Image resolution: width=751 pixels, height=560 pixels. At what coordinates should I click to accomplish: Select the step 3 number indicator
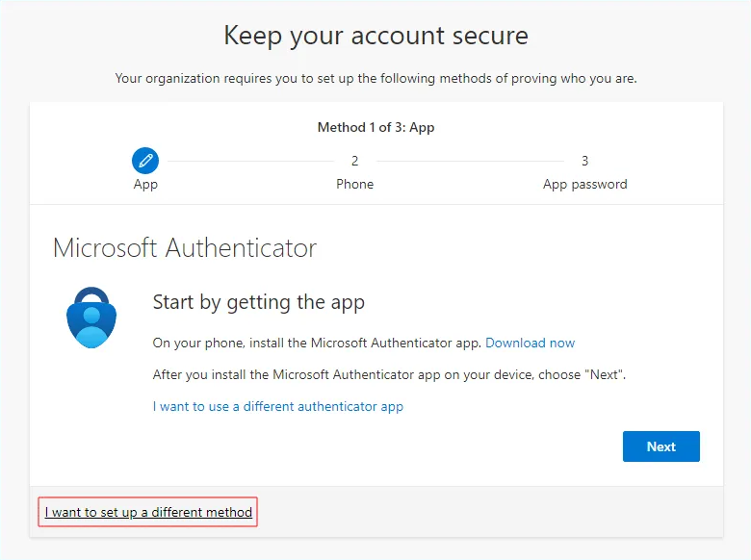pos(584,161)
